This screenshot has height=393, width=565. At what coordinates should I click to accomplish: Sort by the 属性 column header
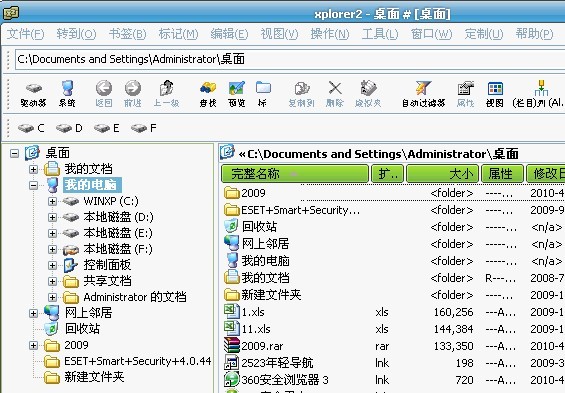click(x=502, y=174)
